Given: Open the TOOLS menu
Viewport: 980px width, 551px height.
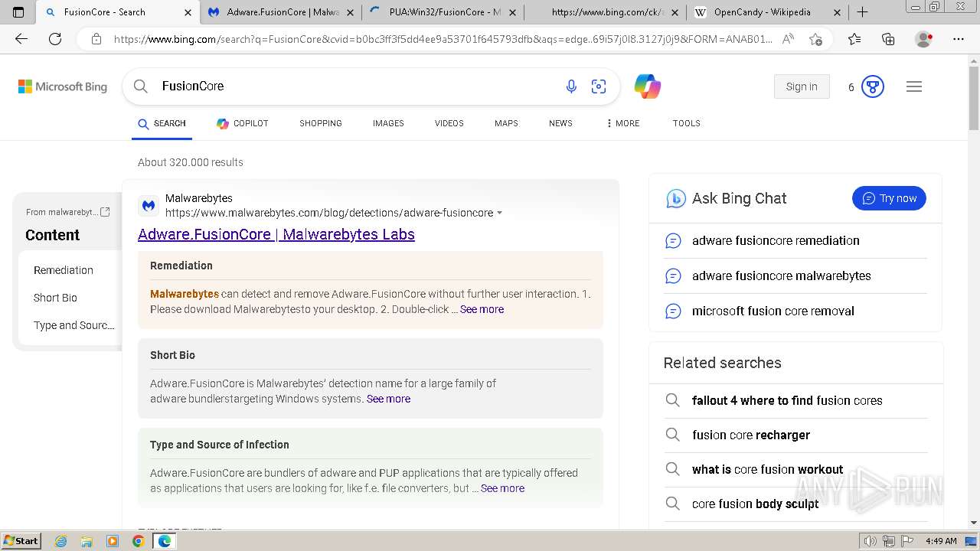Looking at the screenshot, I should (687, 123).
